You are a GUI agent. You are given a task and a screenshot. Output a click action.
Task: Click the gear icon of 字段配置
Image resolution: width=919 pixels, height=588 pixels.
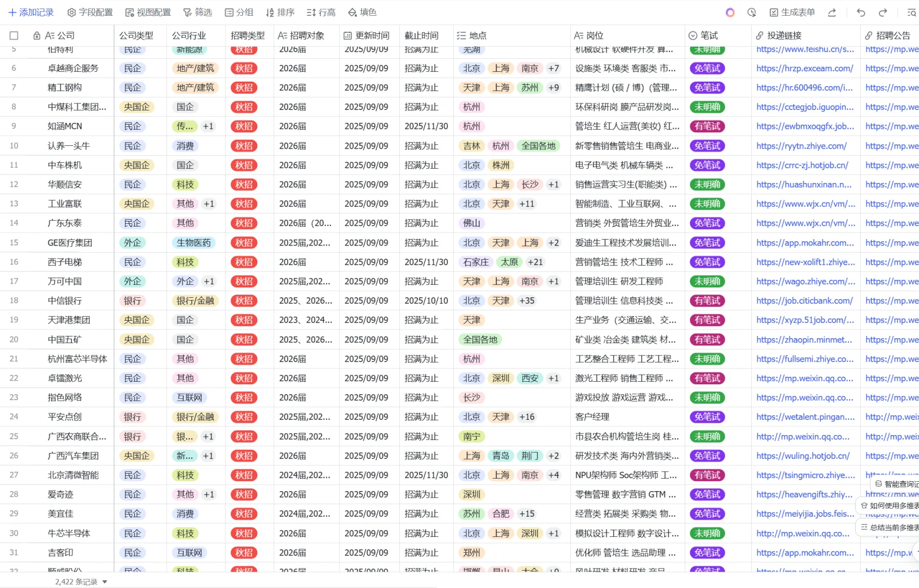71,13
